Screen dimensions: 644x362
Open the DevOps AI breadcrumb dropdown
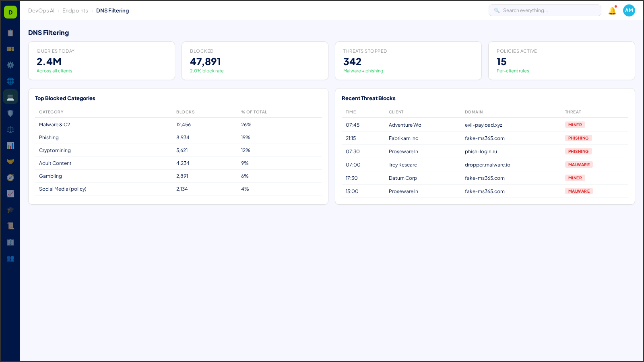click(x=41, y=10)
